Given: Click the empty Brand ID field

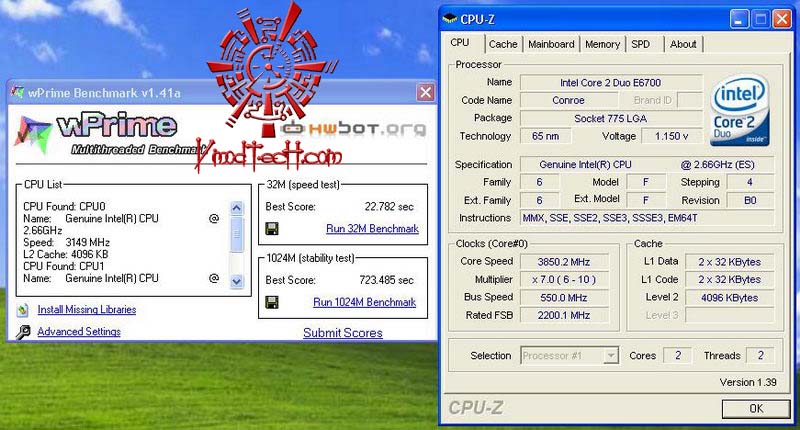Looking at the screenshot, I should pyautogui.click(x=690, y=100).
